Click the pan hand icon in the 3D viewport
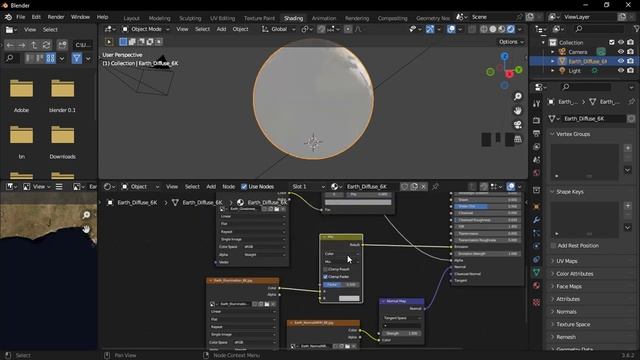Image resolution: width=640 pixels, height=360 pixels. (x=518, y=111)
